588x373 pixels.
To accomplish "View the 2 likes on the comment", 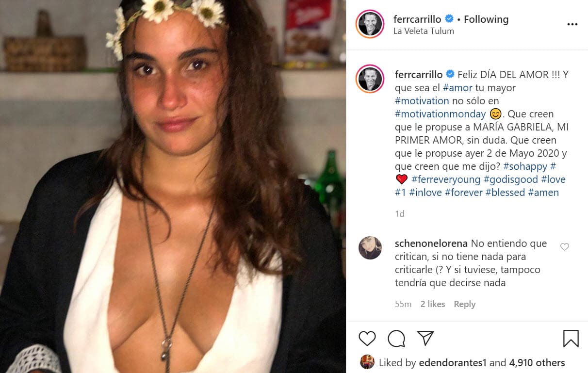I will point(432,304).
